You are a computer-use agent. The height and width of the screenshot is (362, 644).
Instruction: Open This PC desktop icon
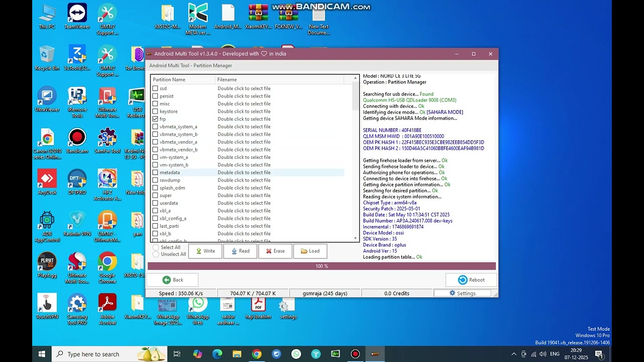pos(47,17)
